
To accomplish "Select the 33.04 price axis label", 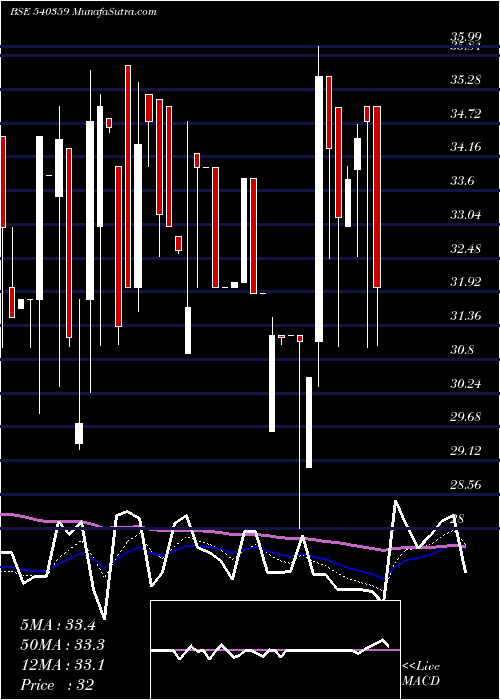I will click(x=466, y=215).
